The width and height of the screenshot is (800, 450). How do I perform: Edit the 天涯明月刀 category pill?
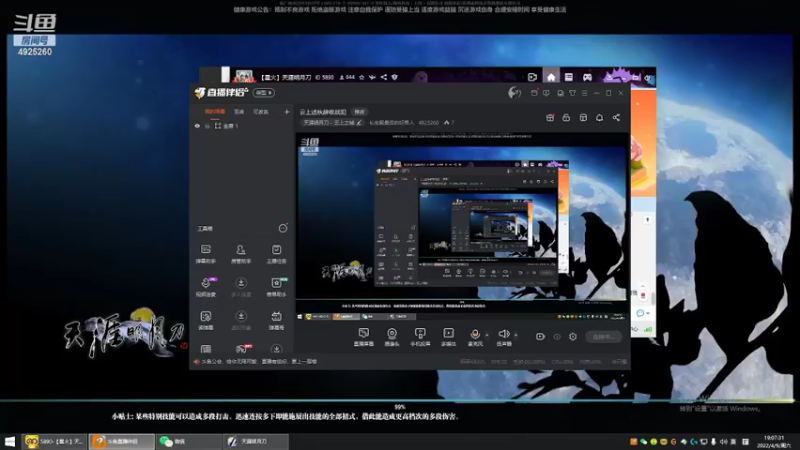[x=332, y=123]
